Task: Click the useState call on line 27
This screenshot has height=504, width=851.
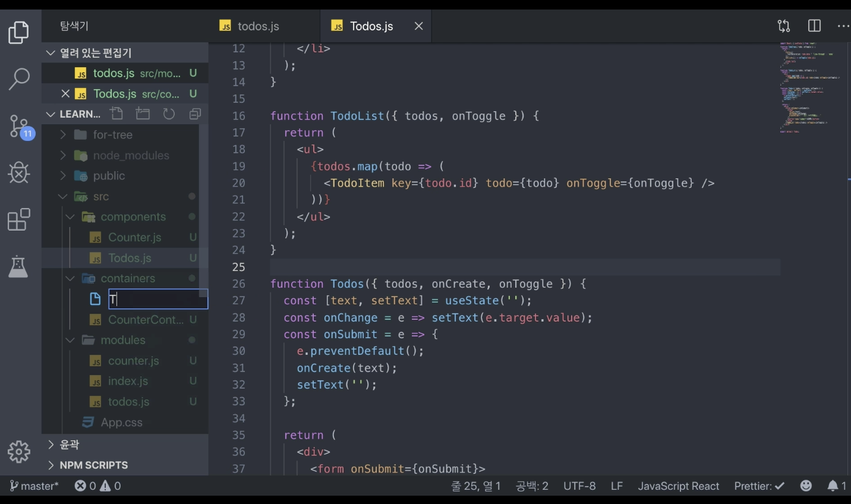Action: 472,301
